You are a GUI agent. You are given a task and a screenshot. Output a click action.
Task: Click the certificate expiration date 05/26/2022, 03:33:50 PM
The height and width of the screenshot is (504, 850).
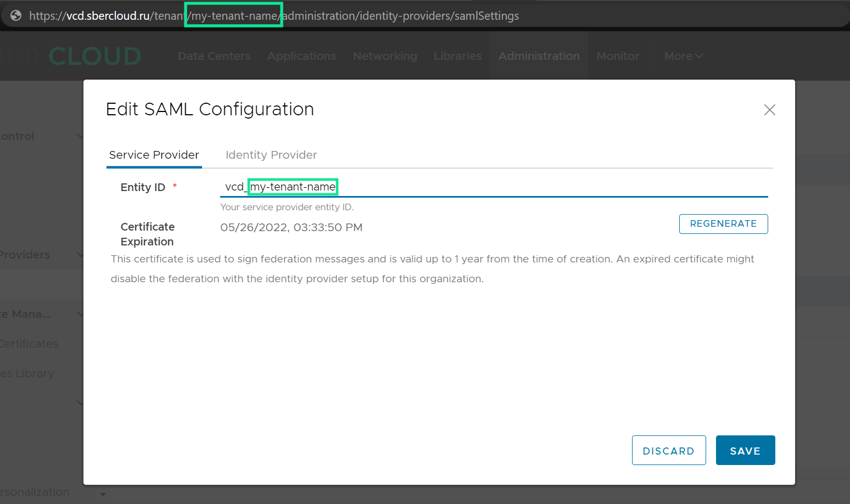pos(292,227)
